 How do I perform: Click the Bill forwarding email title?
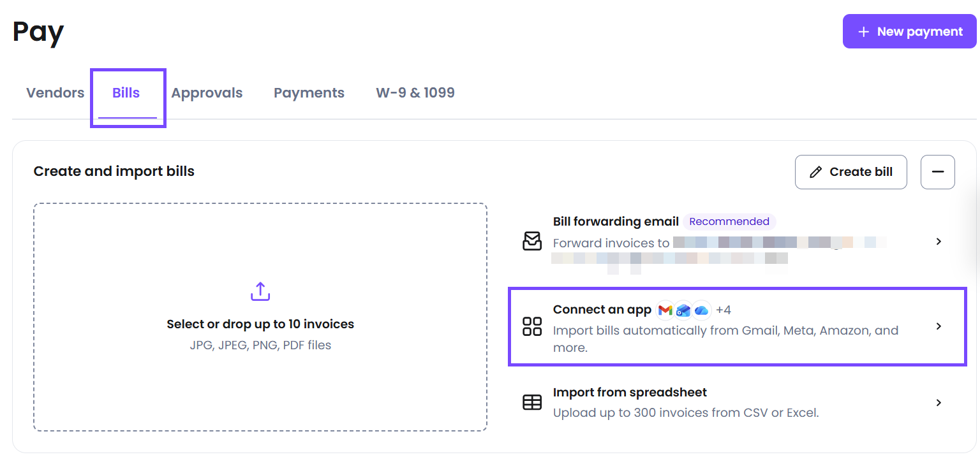[616, 222]
